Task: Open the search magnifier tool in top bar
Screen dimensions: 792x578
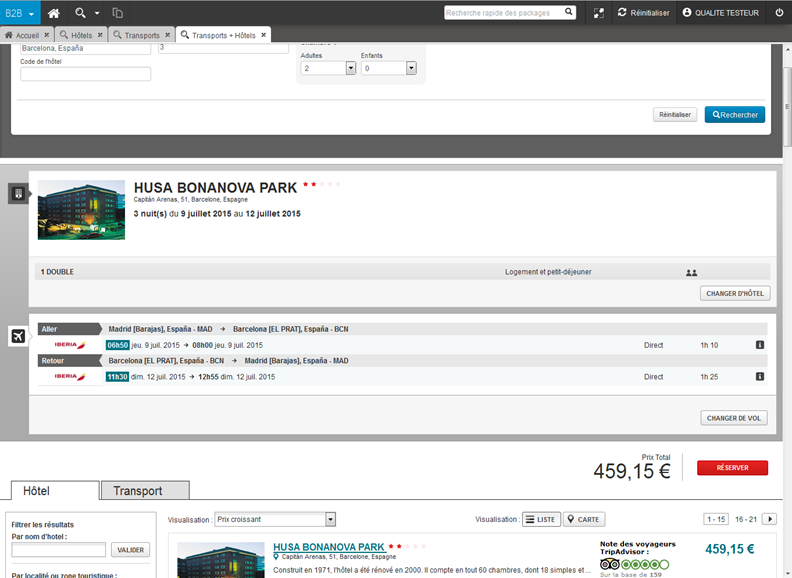Action: [81, 13]
